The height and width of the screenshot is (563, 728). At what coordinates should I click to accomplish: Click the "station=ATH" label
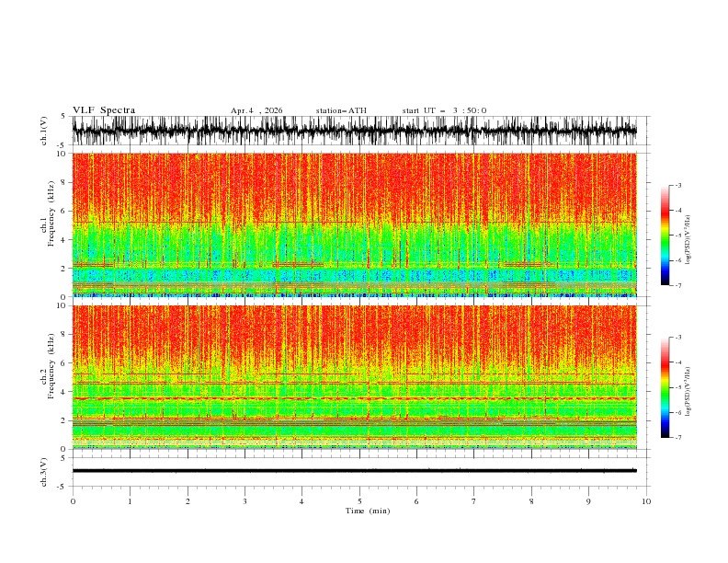pyautogui.click(x=341, y=110)
